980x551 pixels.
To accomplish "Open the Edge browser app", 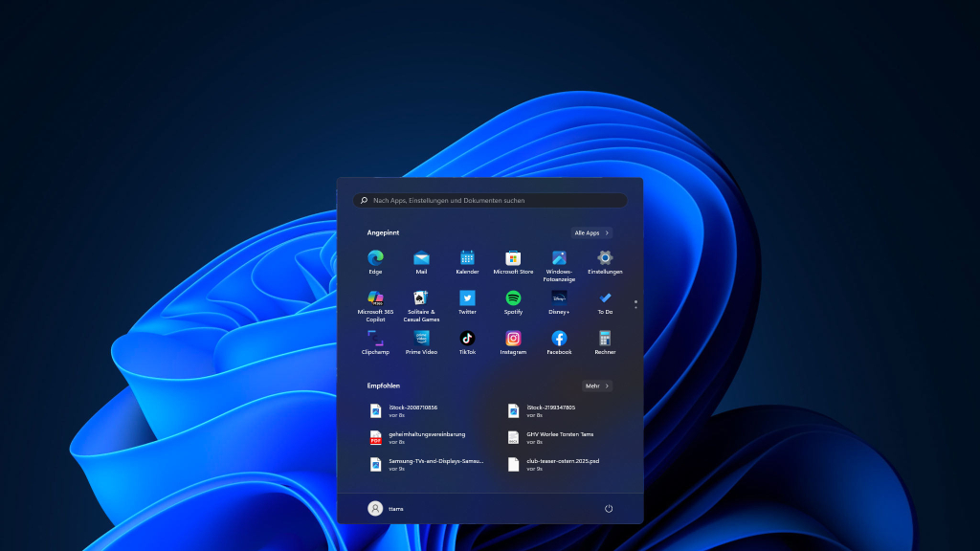I will click(x=375, y=262).
